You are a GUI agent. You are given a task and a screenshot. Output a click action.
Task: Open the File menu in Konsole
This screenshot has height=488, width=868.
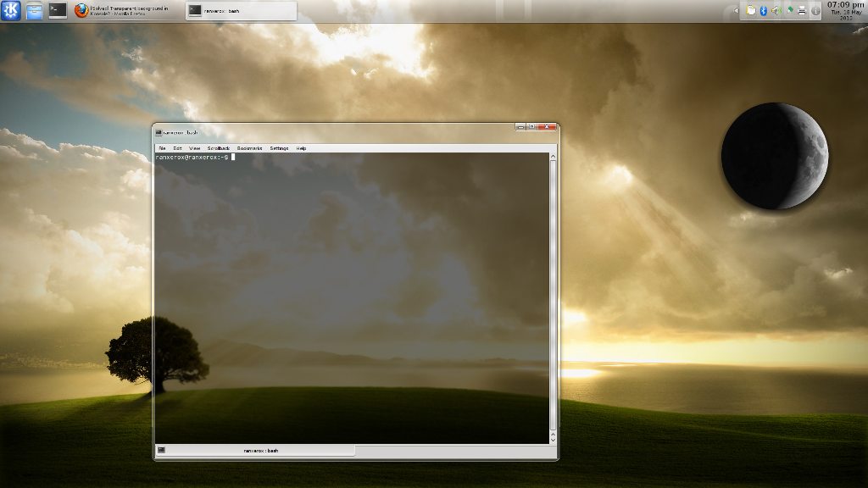pyautogui.click(x=161, y=148)
